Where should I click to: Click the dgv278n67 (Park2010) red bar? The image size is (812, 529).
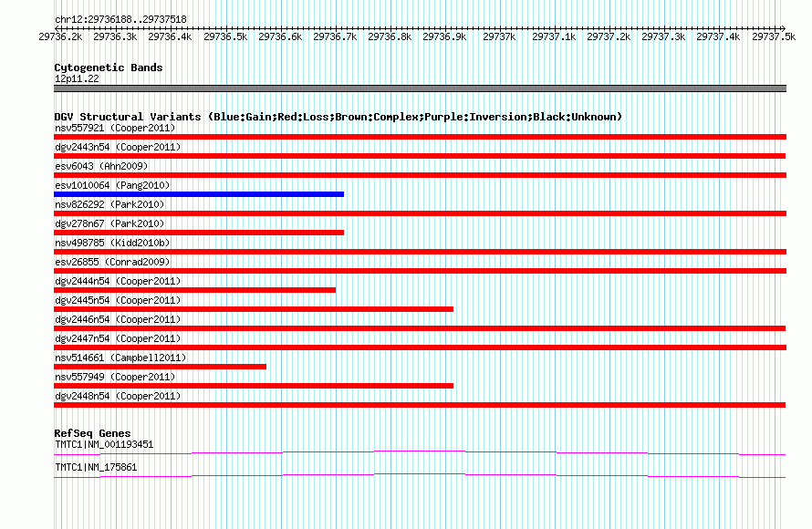(199, 233)
